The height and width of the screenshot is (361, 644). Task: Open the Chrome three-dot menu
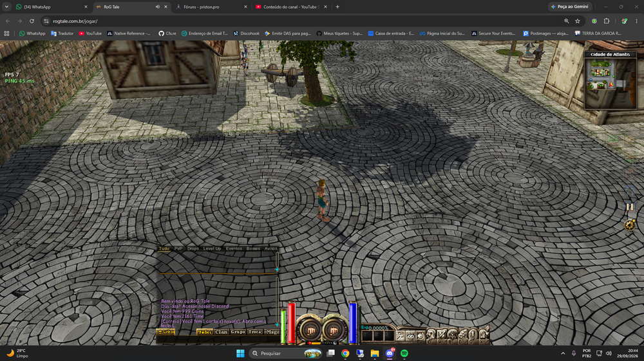coord(637,21)
